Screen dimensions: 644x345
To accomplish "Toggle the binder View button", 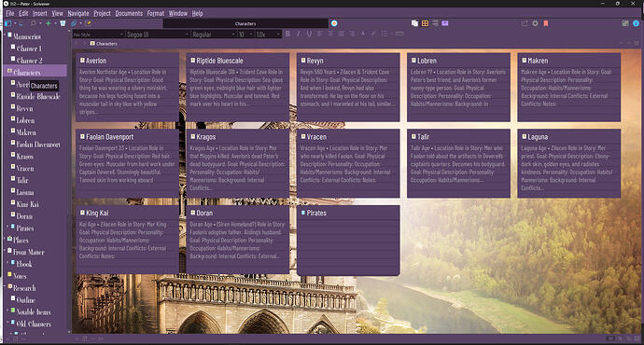I will click(8, 24).
